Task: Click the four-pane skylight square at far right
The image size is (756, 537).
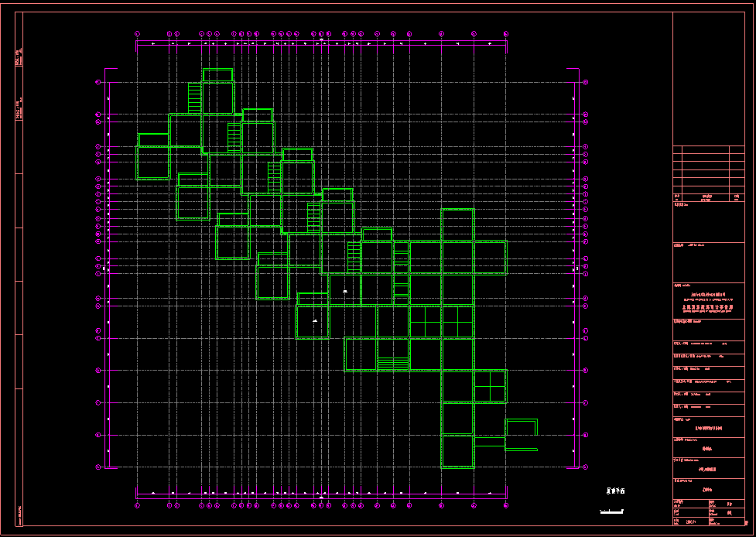Action: (x=489, y=385)
